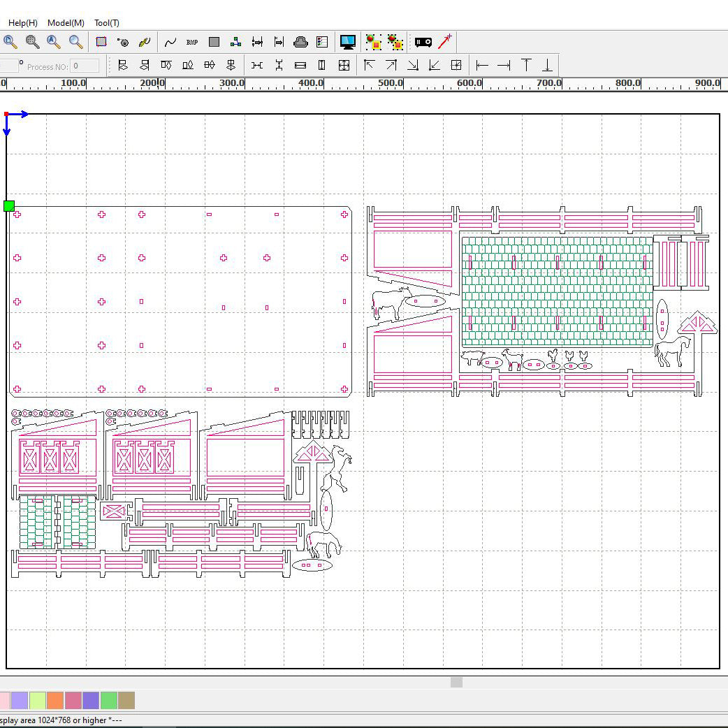
Task: Click the horizontal scrollbar thumb
Action: pos(457,683)
